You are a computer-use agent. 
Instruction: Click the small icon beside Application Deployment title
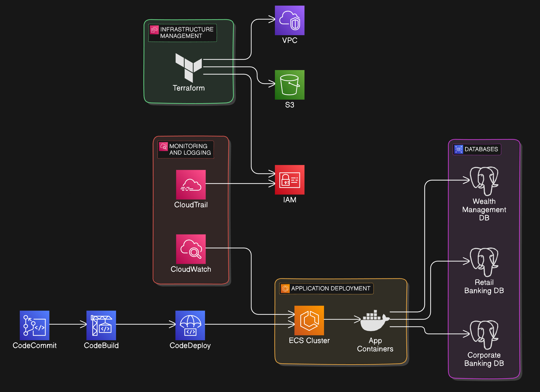point(285,289)
